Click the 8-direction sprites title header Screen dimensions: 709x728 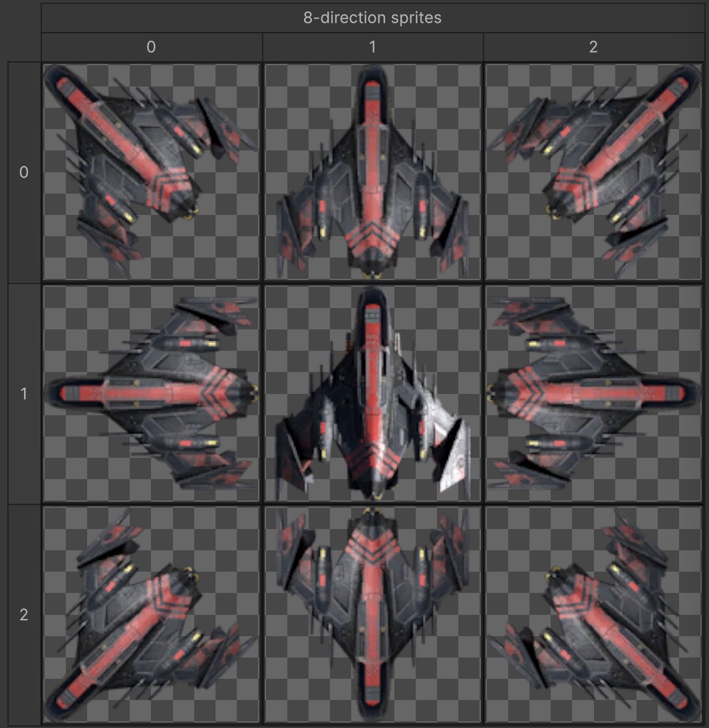click(372, 18)
